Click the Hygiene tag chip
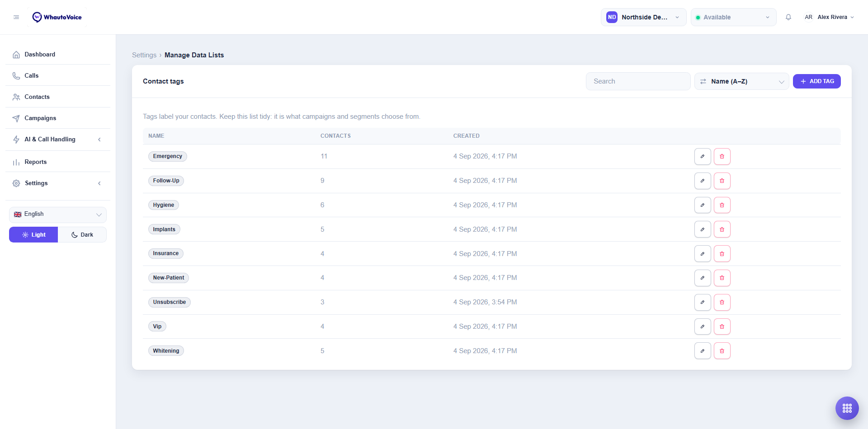 [x=163, y=205]
